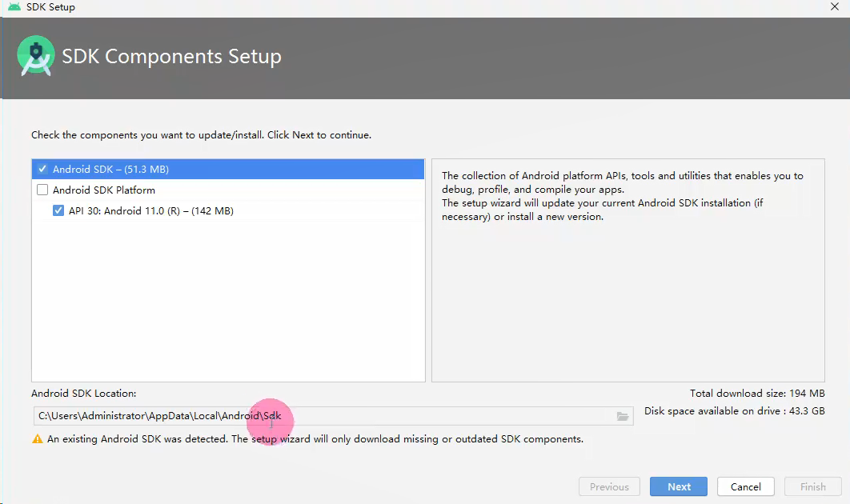Click the 'Total download size: 194 MB' text

(x=757, y=394)
